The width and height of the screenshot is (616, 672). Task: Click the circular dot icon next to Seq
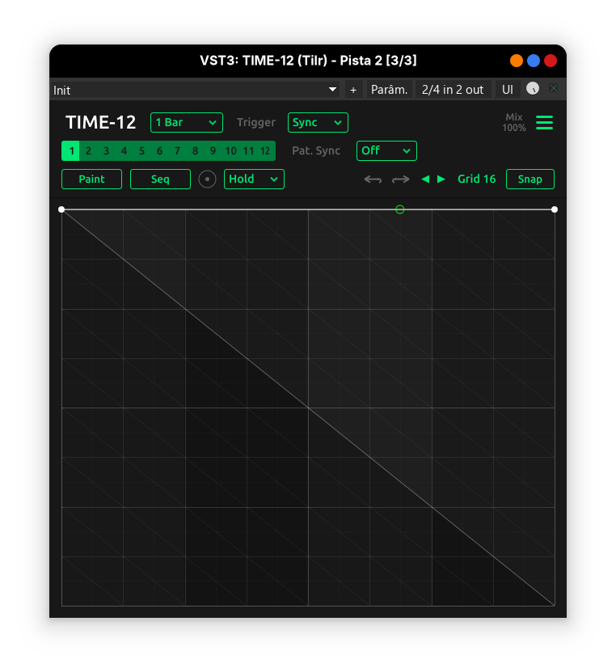pyautogui.click(x=208, y=180)
